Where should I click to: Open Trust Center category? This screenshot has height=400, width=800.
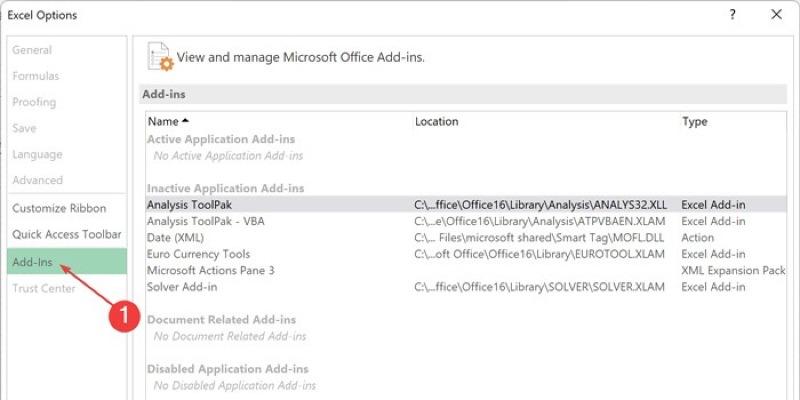click(43, 288)
